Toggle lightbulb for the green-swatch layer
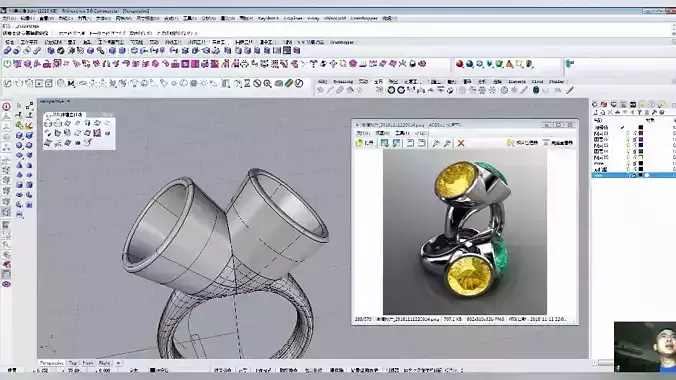 pos(628,151)
